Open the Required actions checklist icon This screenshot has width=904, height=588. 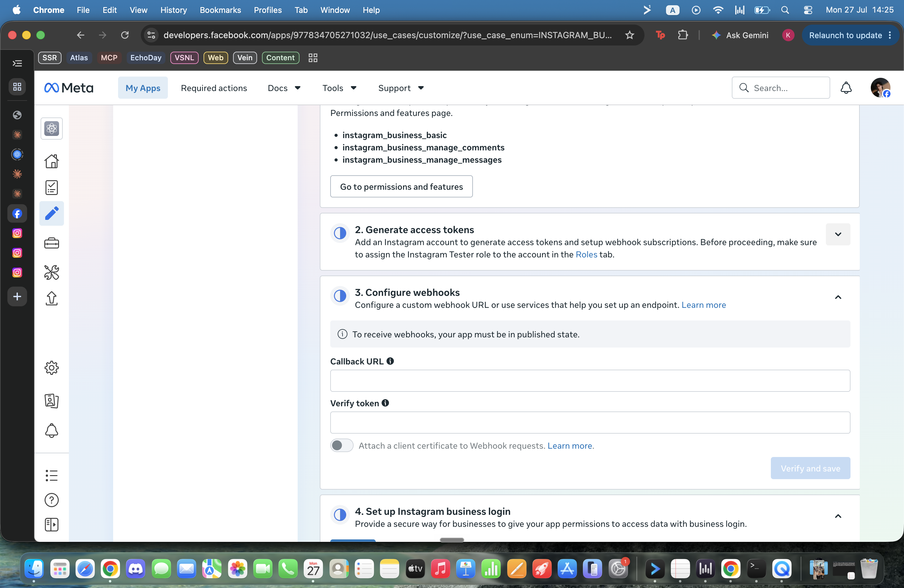52,187
